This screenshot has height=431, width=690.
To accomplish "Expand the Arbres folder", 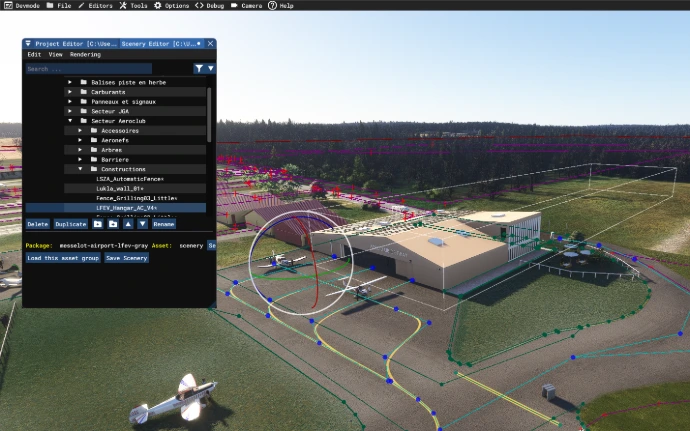I will click(x=82, y=150).
